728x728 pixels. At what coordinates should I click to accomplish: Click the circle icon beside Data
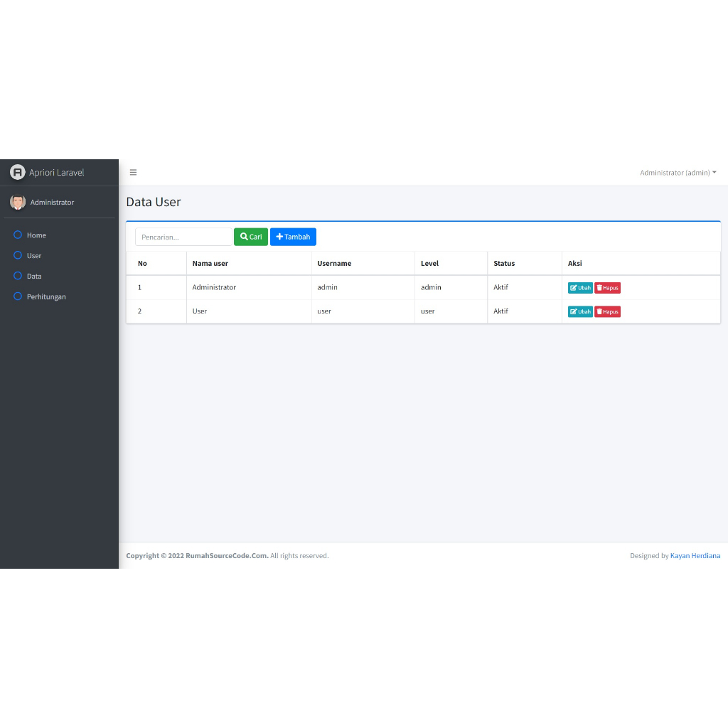pyautogui.click(x=18, y=276)
